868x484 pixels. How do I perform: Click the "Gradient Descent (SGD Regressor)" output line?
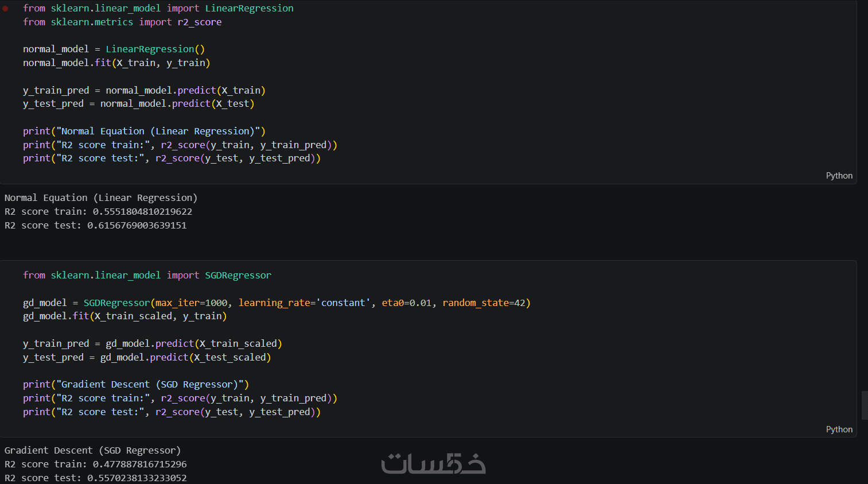pyautogui.click(x=92, y=451)
